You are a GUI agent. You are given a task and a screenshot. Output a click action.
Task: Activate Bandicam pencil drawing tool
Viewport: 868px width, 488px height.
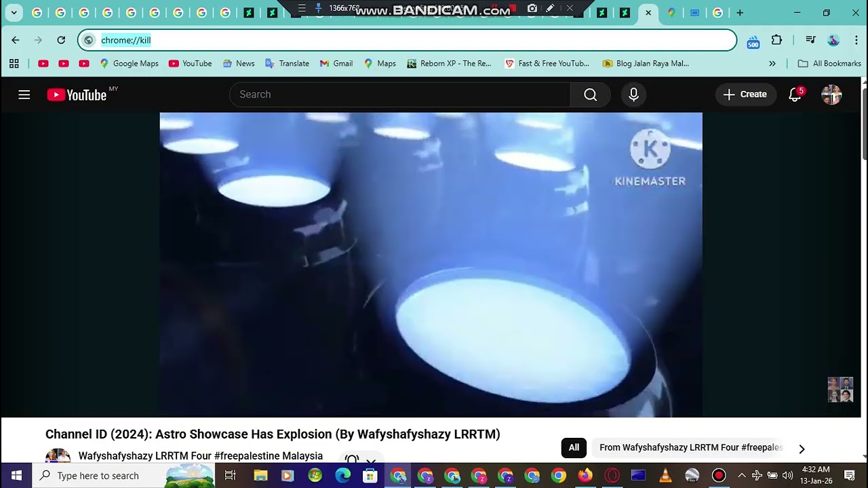[551, 8]
